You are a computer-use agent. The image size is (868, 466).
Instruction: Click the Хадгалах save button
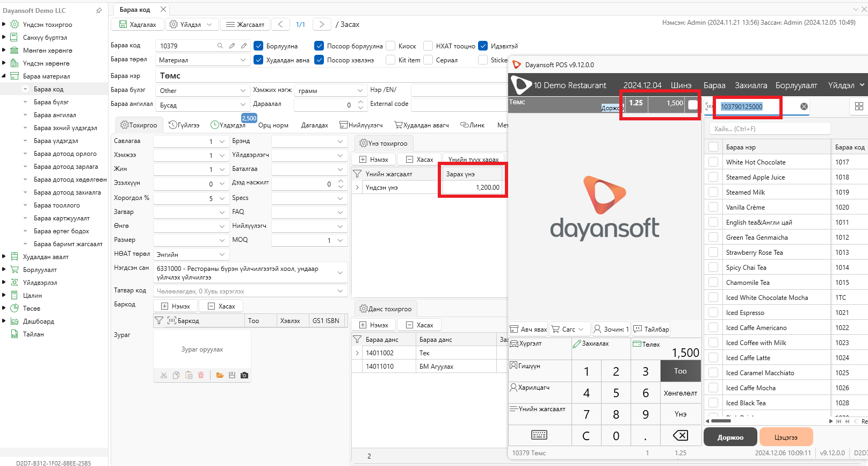tap(138, 24)
